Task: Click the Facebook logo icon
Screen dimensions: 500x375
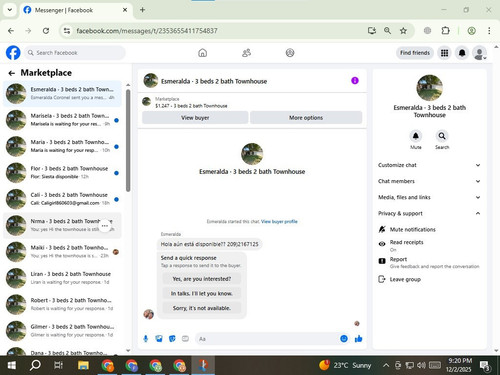Action: point(13,53)
